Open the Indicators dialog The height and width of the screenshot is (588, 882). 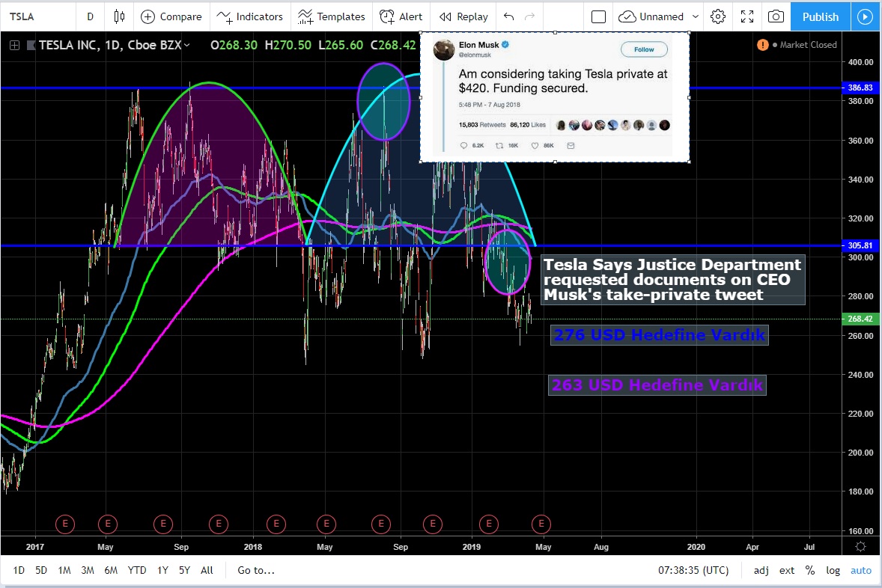tap(250, 16)
